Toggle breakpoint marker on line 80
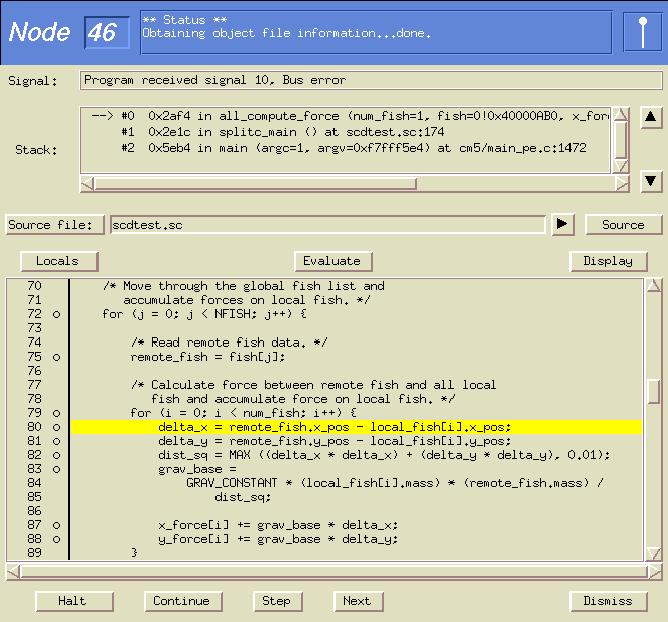 coord(57,427)
